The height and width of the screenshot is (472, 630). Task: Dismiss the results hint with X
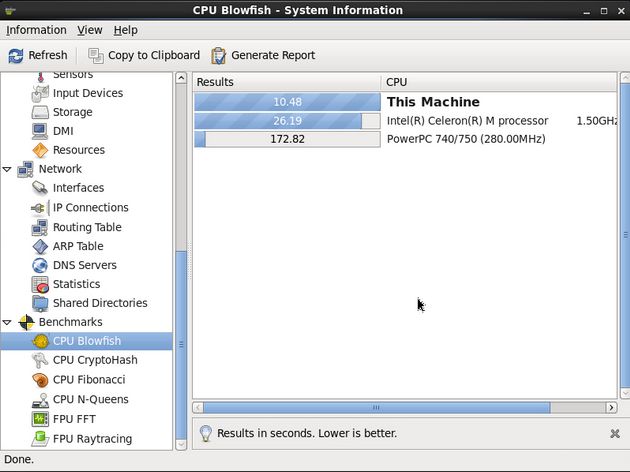pos(615,433)
